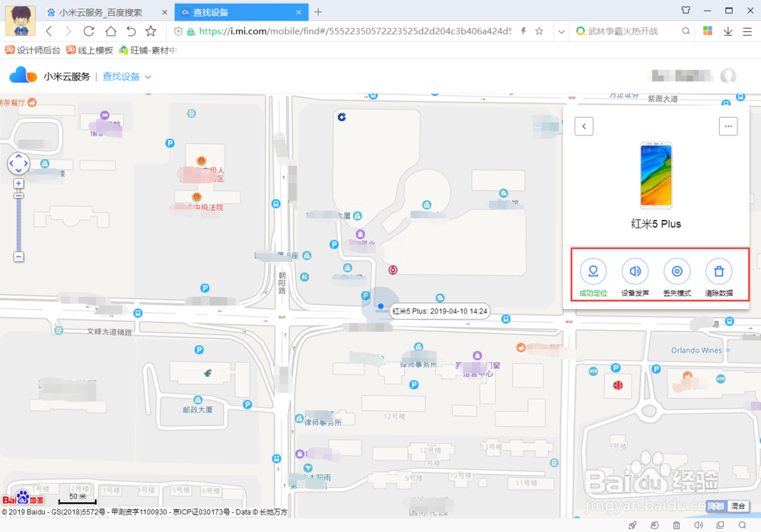Switch to 混合 map view
Image resolution: width=761 pixels, height=532 pixels.
738,506
